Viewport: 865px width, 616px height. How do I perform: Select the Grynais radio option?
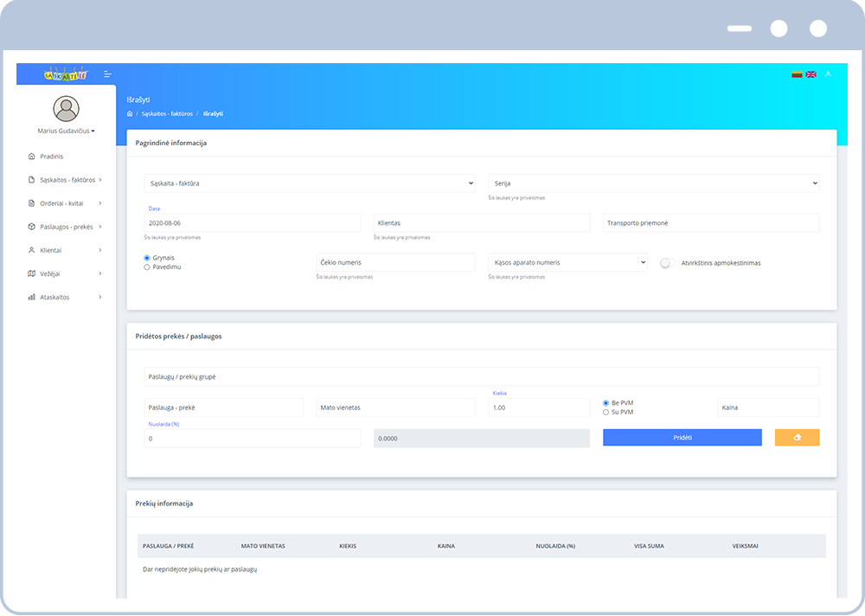(x=147, y=258)
